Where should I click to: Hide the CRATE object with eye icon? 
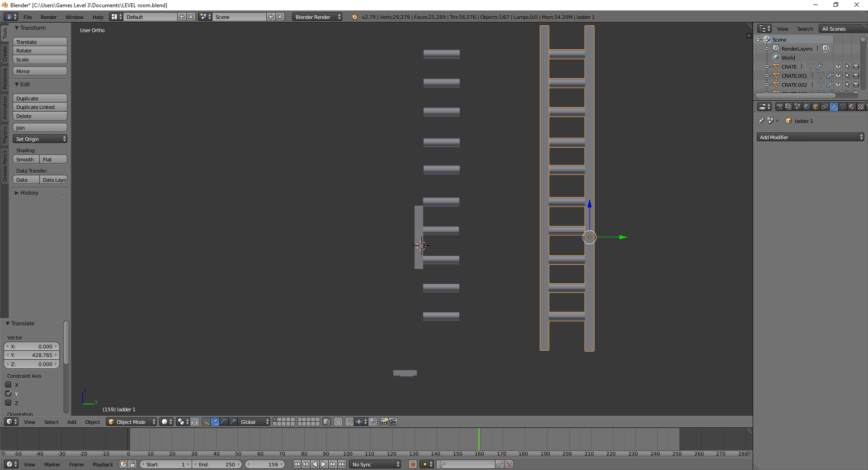[838, 66]
